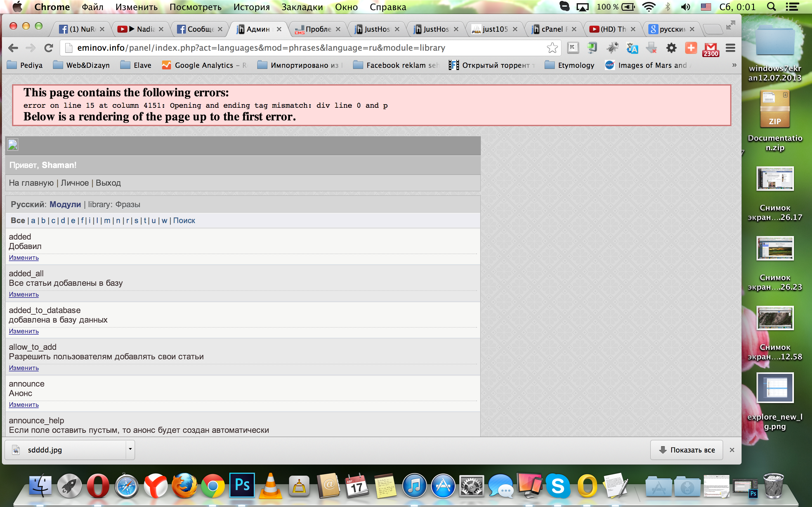Open the red plus extension icon

click(x=691, y=48)
